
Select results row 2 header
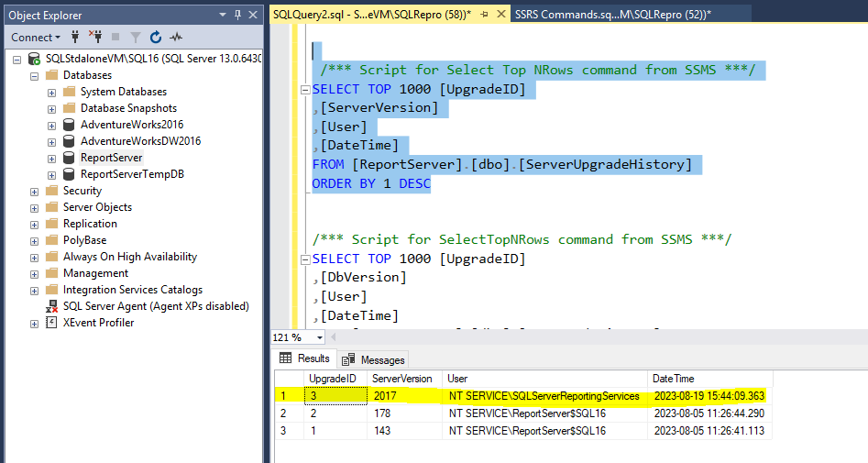click(x=289, y=413)
